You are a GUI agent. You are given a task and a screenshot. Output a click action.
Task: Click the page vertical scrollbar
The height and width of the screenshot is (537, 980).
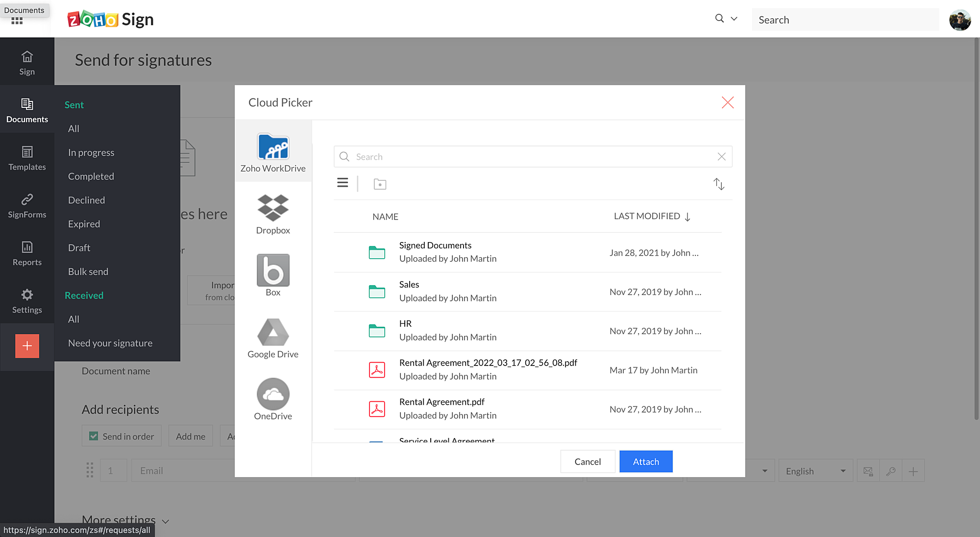click(x=976, y=229)
